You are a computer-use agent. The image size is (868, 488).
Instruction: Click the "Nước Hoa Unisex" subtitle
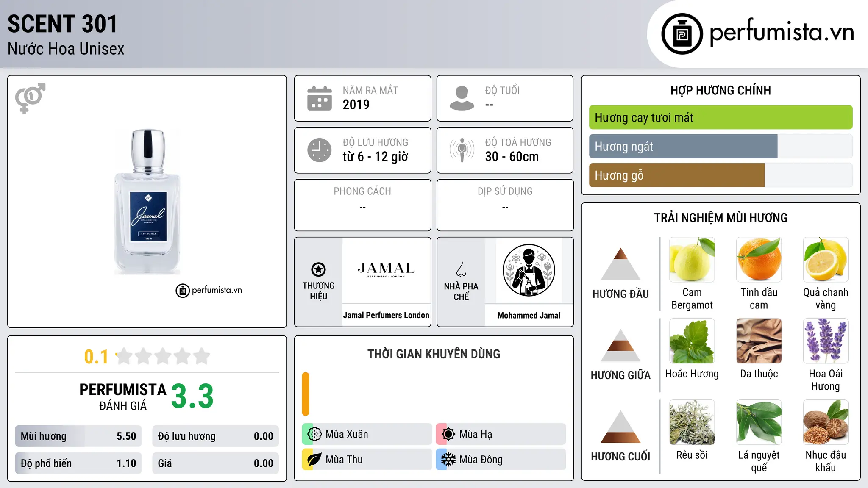(x=66, y=49)
